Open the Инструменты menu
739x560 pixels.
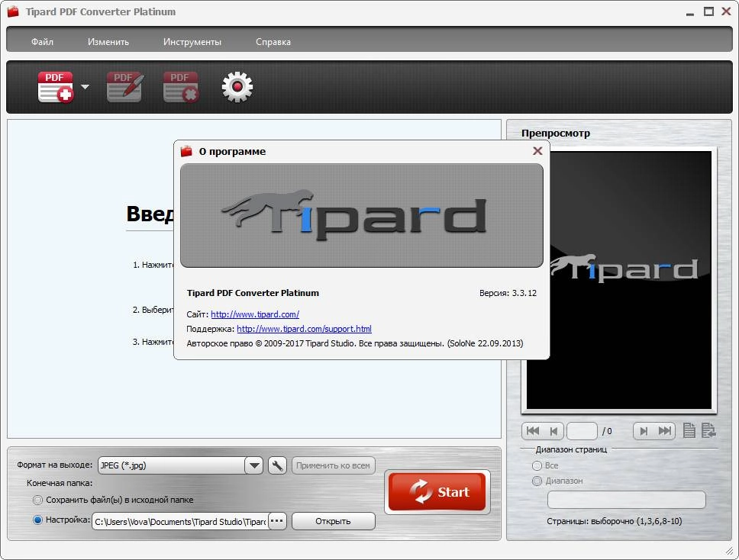[x=192, y=42]
